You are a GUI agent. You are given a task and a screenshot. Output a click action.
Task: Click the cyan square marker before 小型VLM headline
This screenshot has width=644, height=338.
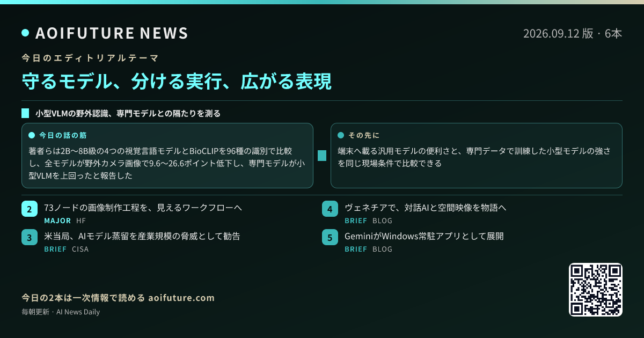(x=25, y=114)
